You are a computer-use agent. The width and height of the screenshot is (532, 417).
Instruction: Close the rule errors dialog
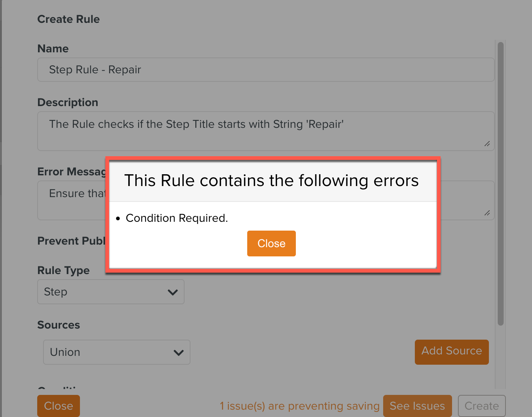(x=271, y=243)
